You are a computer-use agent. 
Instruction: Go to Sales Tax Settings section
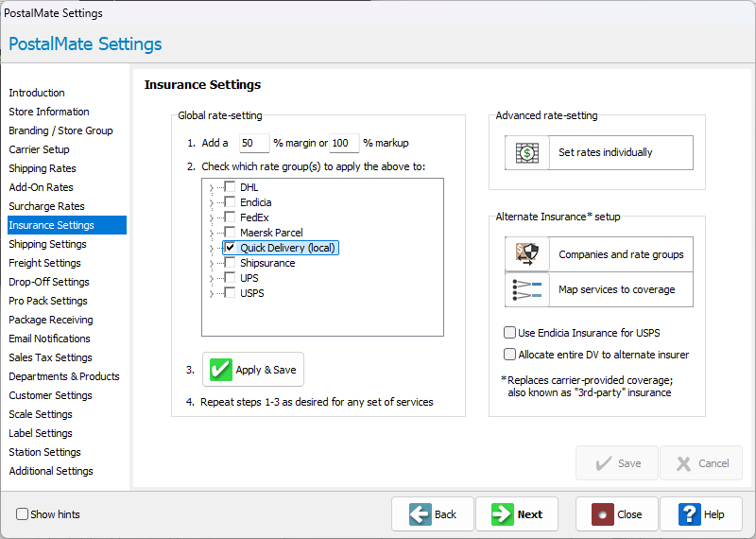click(x=50, y=357)
